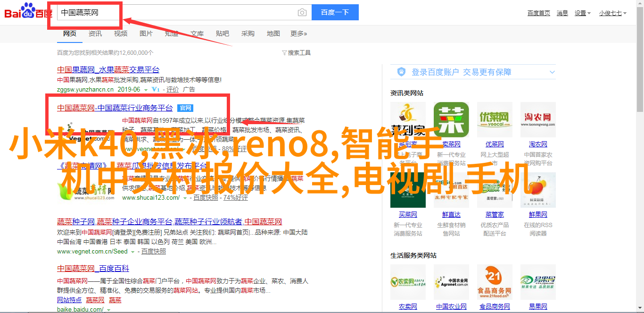Click the 官网 badge
The image size is (644, 313).
point(185,108)
